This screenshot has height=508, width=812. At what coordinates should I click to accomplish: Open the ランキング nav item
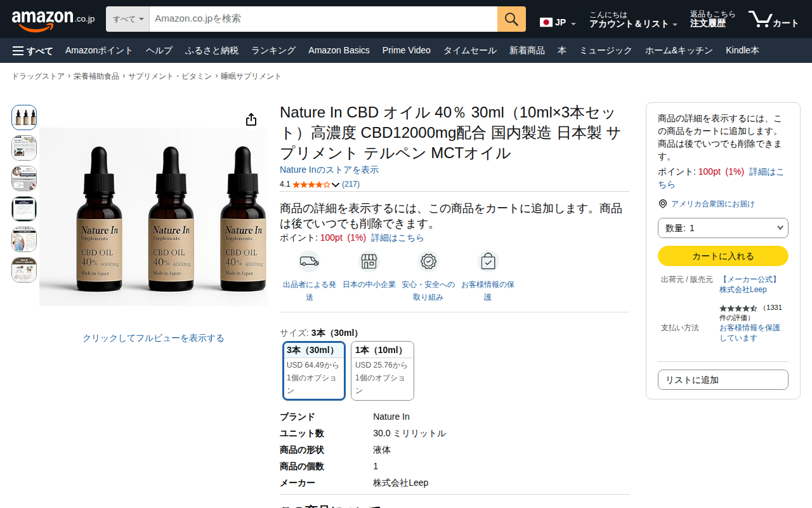click(x=273, y=51)
